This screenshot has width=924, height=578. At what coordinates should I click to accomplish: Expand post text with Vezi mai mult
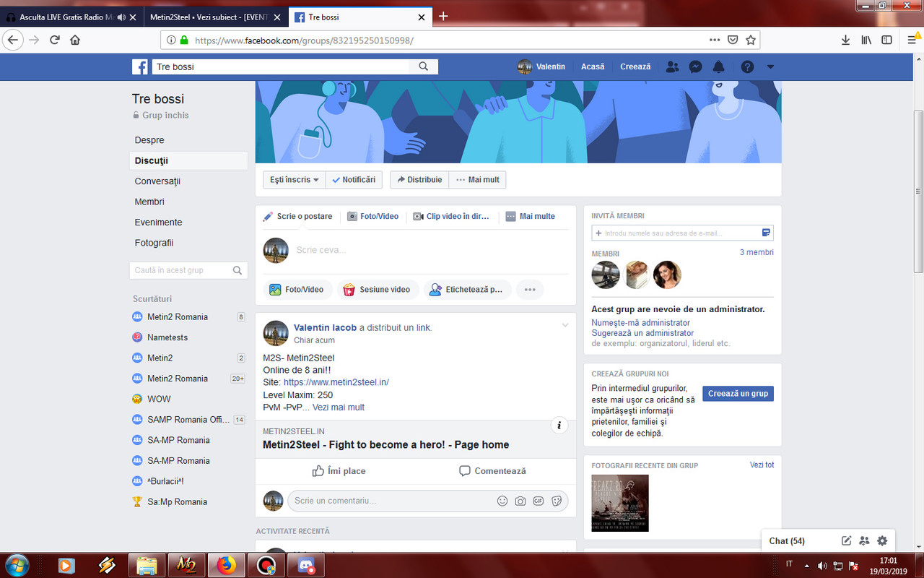click(339, 407)
